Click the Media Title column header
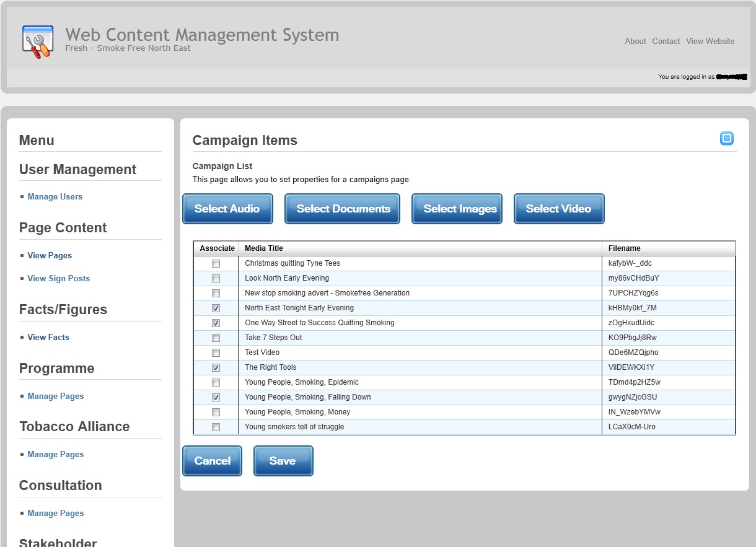The image size is (756, 547). pyautogui.click(x=420, y=248)
